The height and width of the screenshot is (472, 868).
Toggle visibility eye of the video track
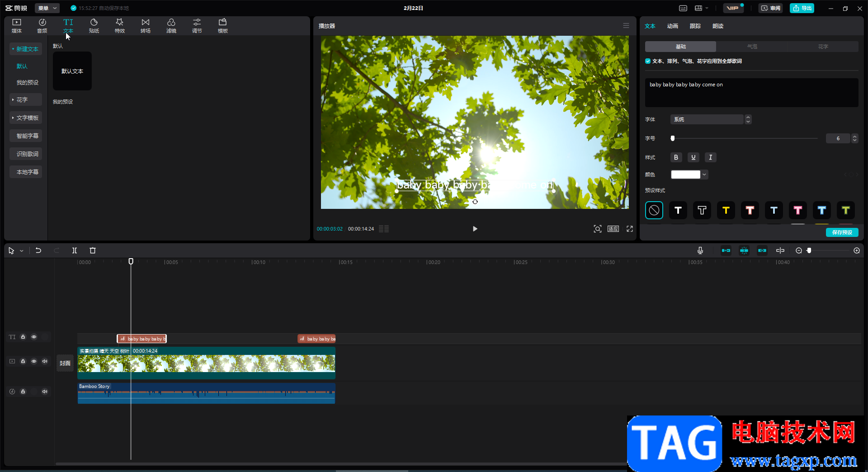click(x=34, y=361)
